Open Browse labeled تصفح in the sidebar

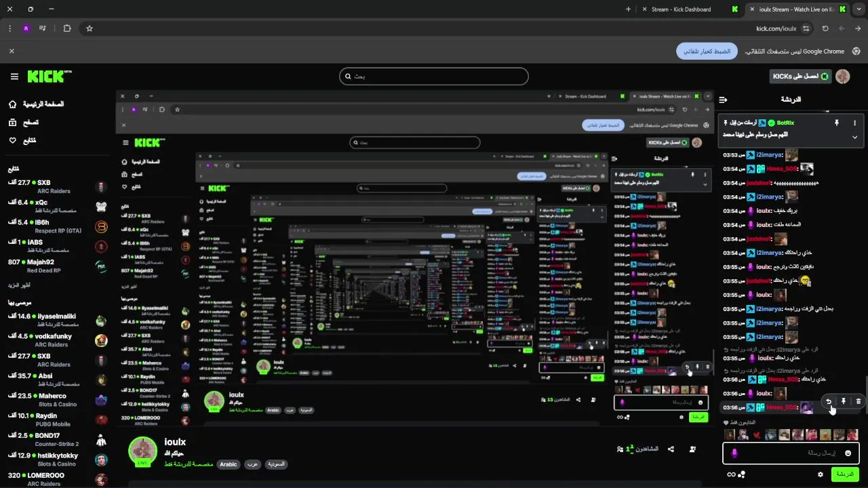[x=23, y=123]
